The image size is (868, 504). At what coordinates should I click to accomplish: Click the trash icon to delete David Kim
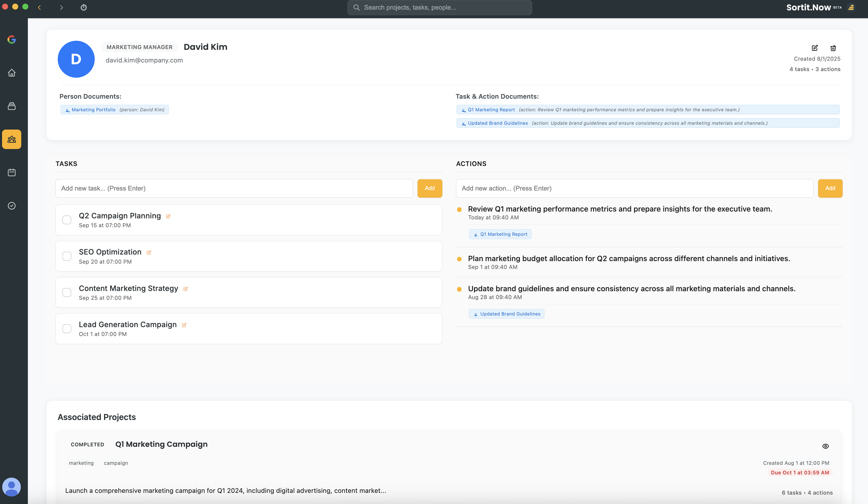pyautogui.click(x=833, y=48)
